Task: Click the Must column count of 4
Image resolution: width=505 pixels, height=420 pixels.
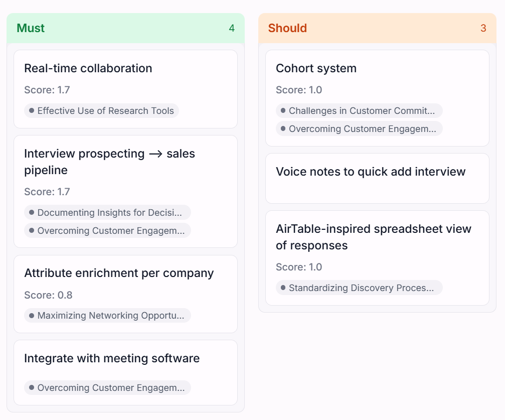Action: (x=232, y=28)
